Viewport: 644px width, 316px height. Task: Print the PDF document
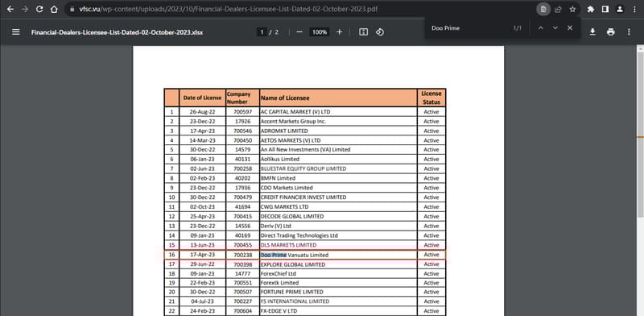611,32
